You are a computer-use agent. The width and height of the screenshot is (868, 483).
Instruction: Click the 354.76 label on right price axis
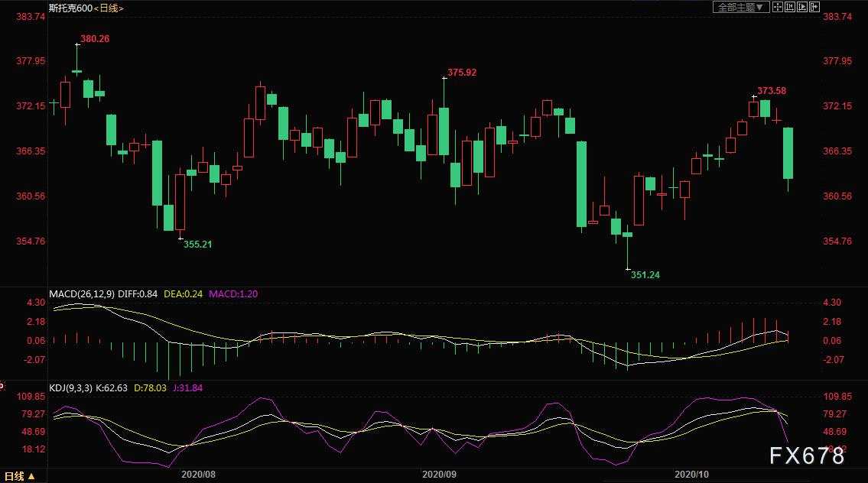pos(837,241)
